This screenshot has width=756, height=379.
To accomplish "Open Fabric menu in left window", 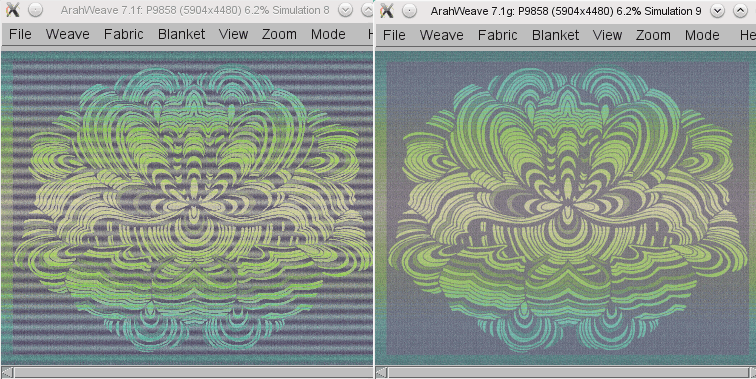I will (123, 34).
